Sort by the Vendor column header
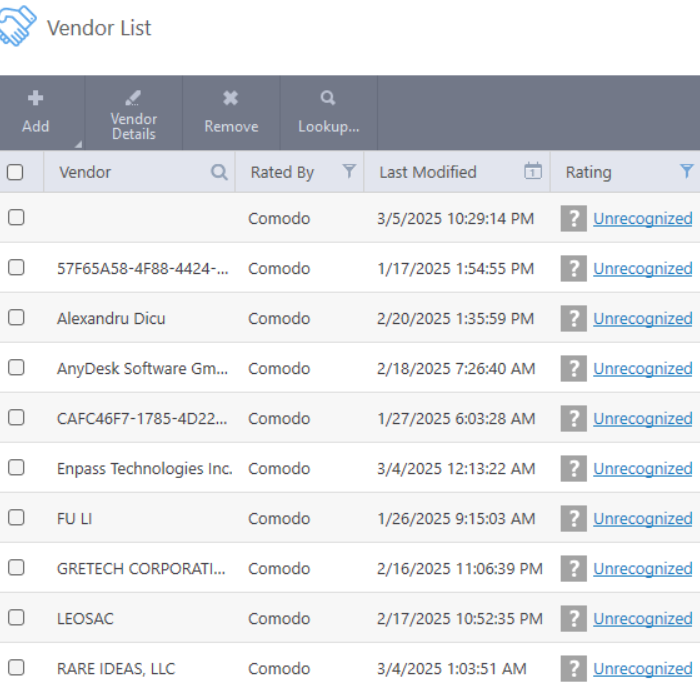 (x=86, y=172)
